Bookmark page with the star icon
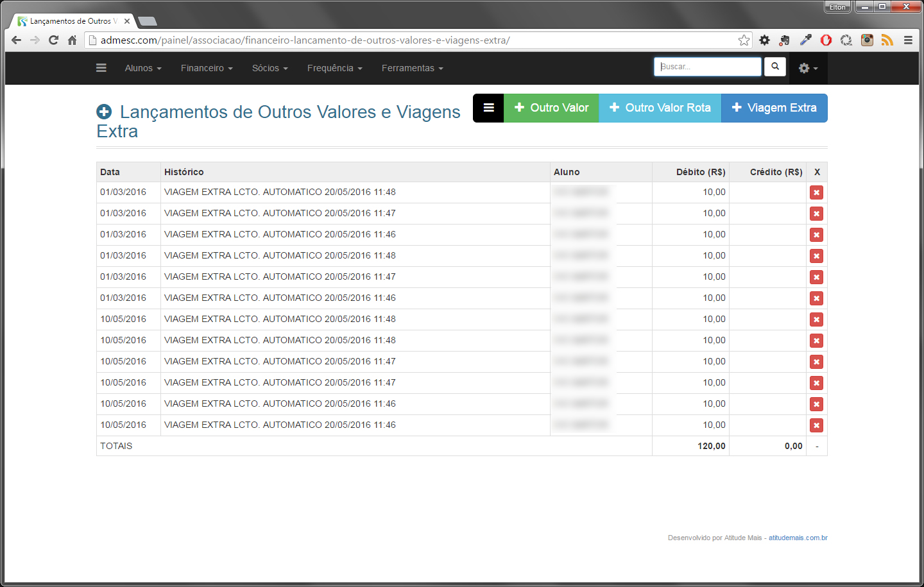 744,40
